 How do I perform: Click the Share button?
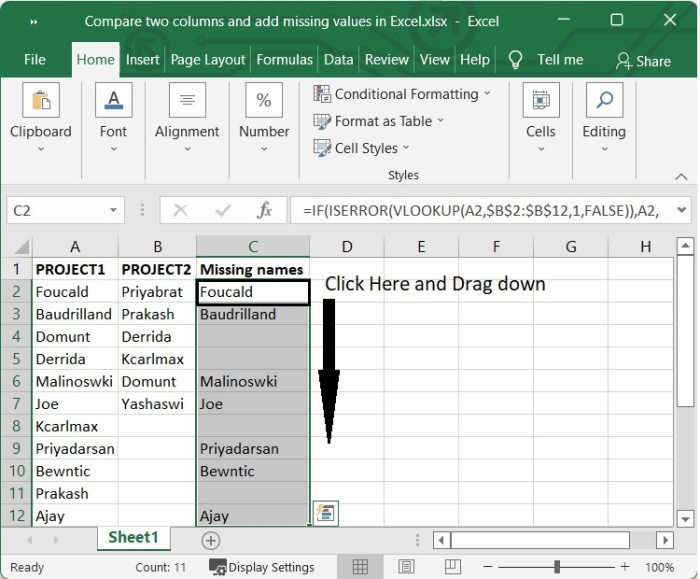pyautogui.click(x=643, y=61)
